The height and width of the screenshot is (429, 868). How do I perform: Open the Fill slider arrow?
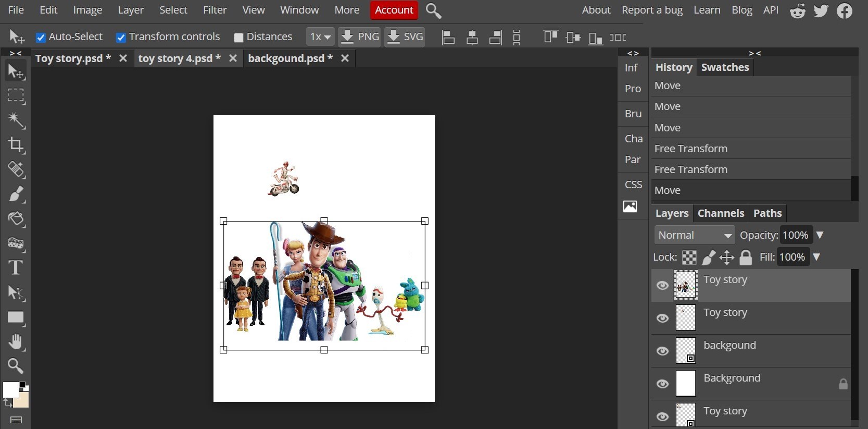pyautogui.click(x=816, y=257)
